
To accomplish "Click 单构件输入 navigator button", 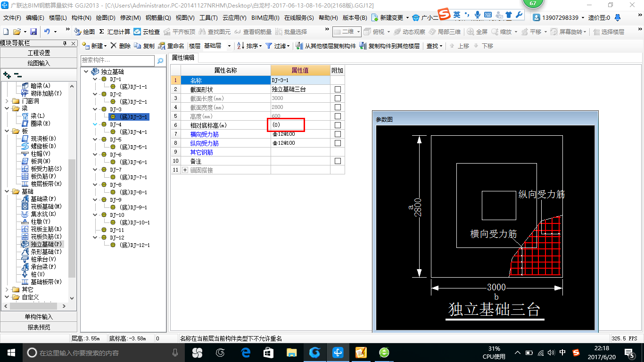I will tap(39, 317).
